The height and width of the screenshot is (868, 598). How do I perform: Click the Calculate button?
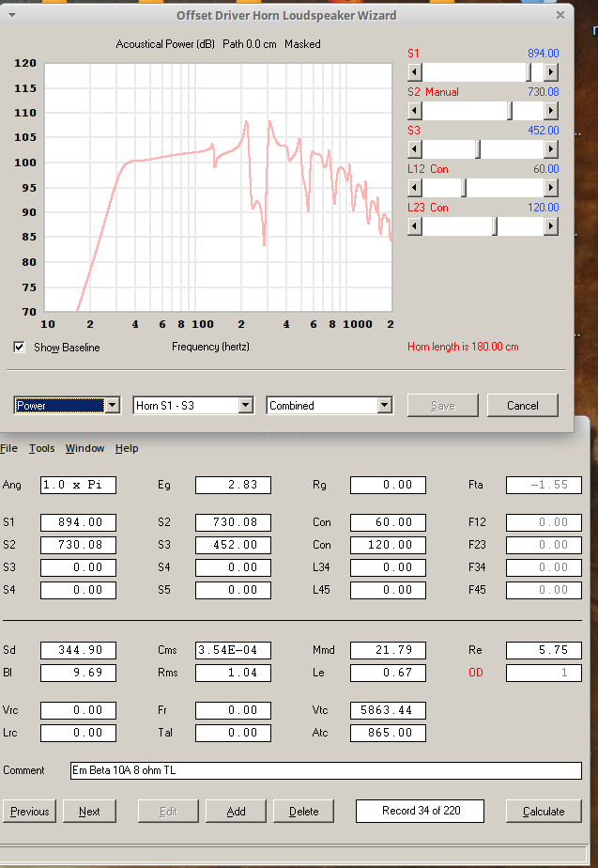(544, 812)
